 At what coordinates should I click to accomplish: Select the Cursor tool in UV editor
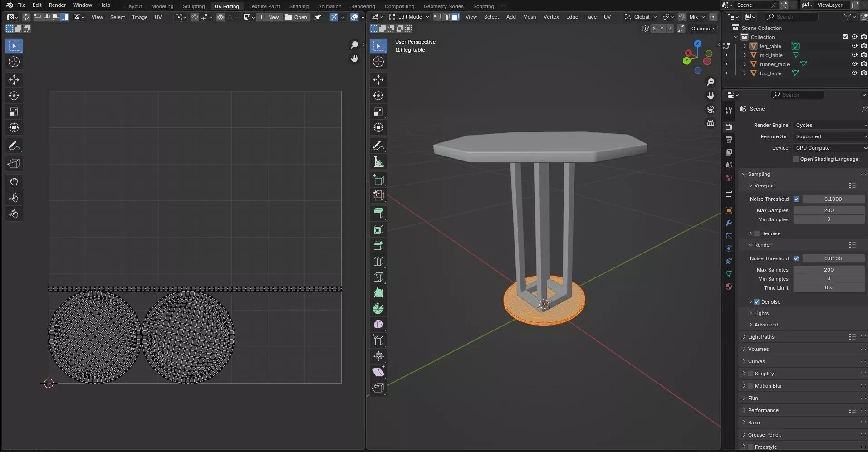click(14, 62)
